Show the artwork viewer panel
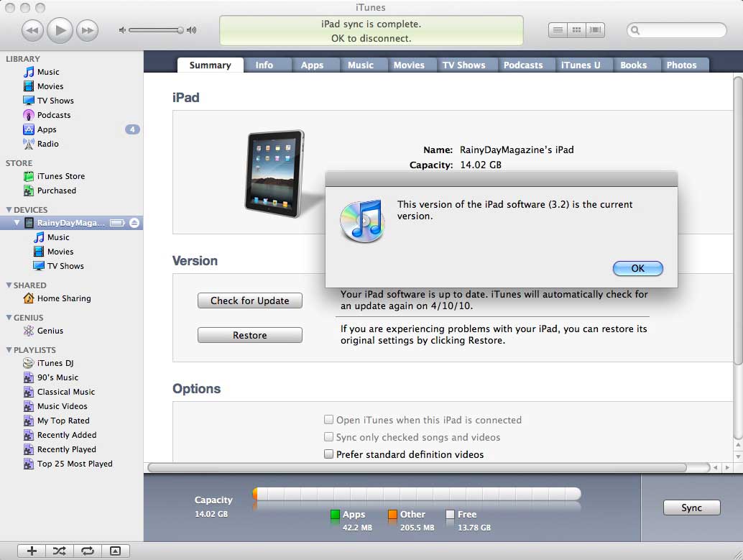 [115, 551]
